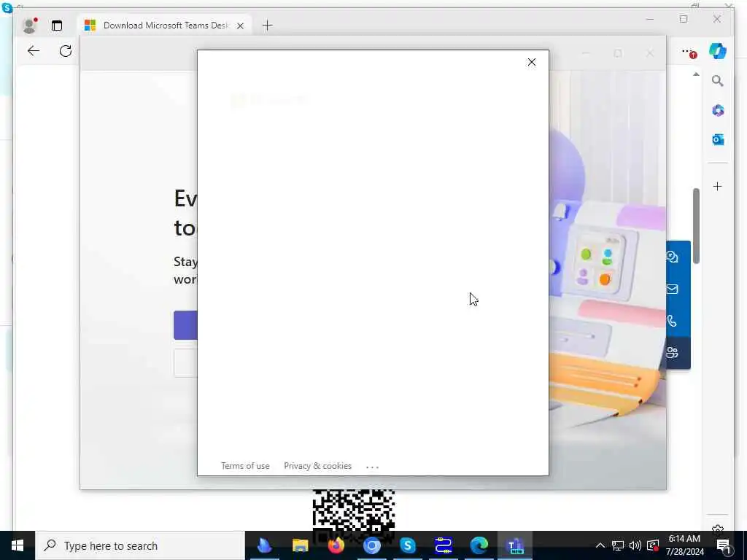Launch Firefox from taskbar
The image size is (747, 560).
tap(336, 545)
